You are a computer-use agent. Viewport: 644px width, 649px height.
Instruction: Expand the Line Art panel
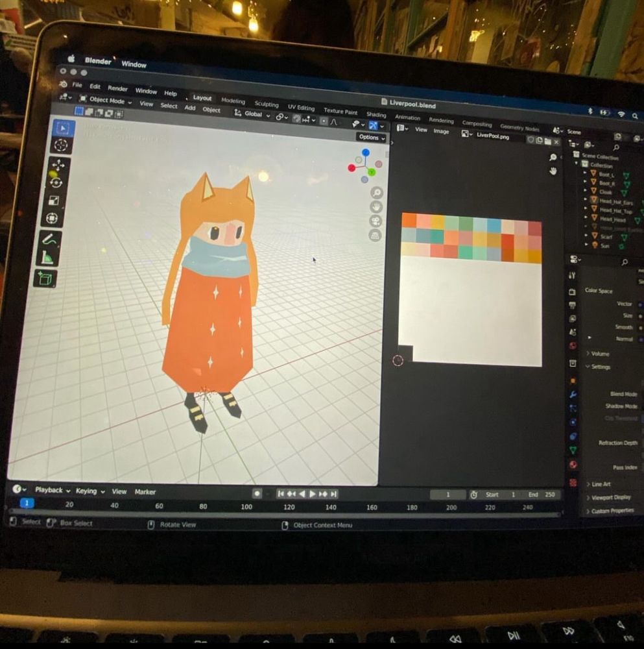pos(598,484)
